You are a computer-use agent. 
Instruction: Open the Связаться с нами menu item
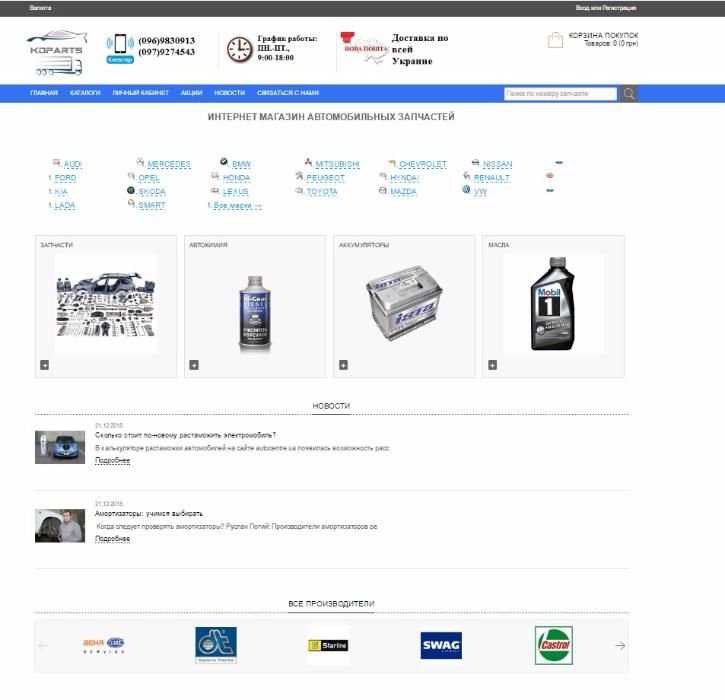point(288,93)
